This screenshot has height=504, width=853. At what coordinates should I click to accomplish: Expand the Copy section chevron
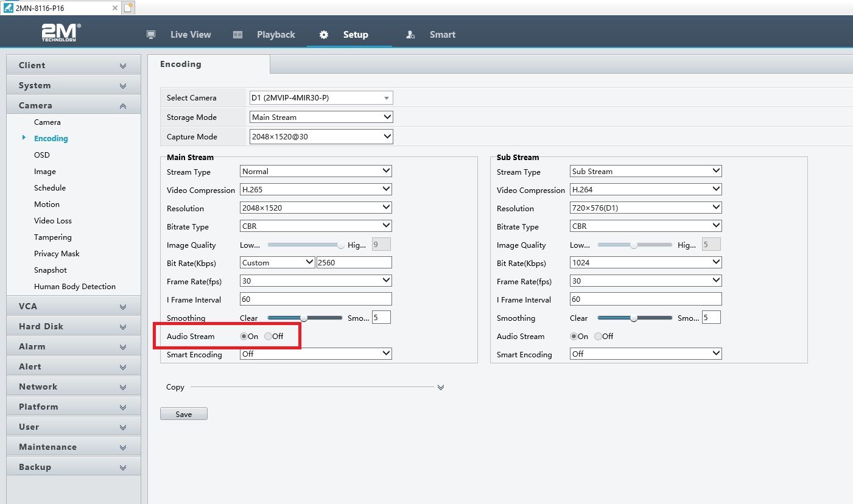pos(441,387)
